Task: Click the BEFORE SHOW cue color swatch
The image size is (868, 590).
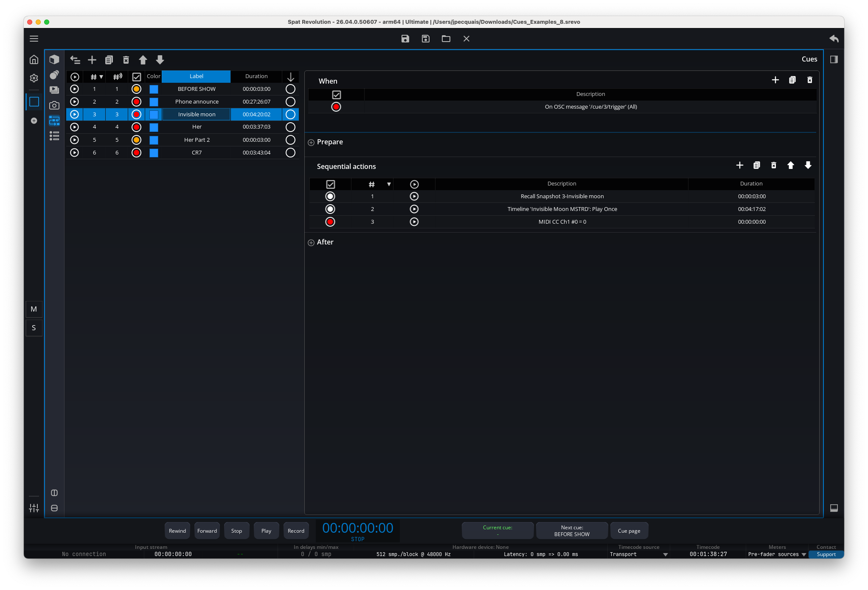Action: (x=154, y=89)
